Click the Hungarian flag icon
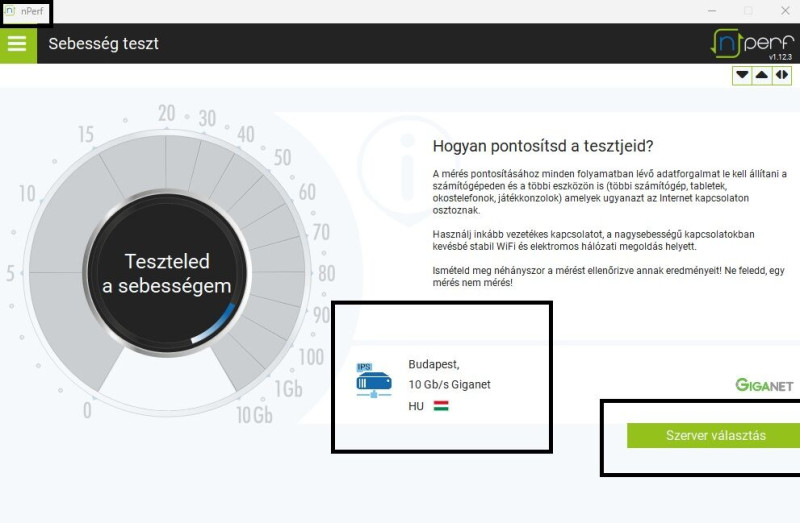This screenshot has width=800, height=523. click(x=441, y=406)
